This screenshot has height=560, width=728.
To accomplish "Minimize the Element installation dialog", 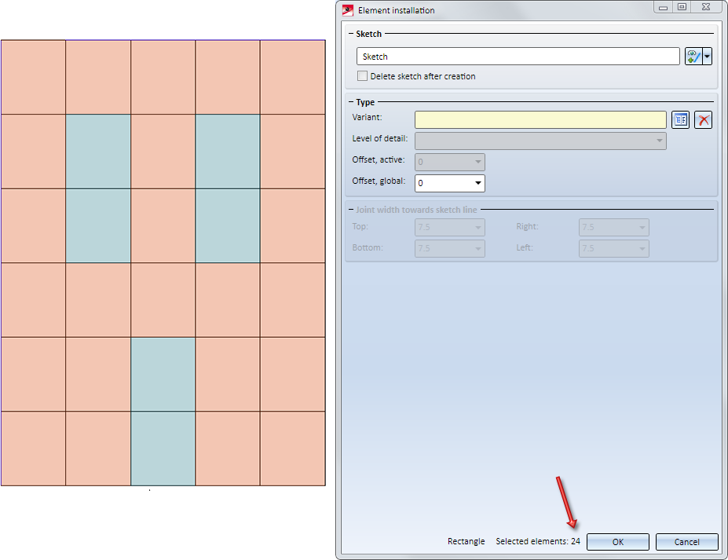I will (x=663, y=7).
